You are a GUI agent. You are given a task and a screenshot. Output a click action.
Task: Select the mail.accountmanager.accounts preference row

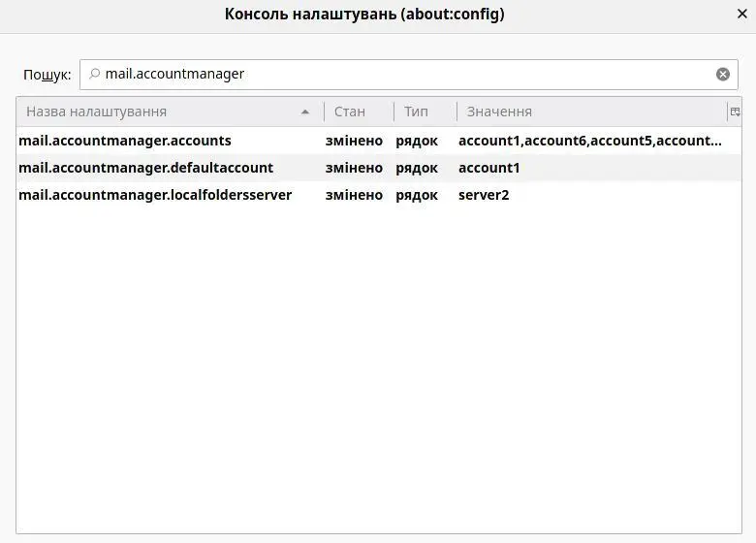point(379,141)
